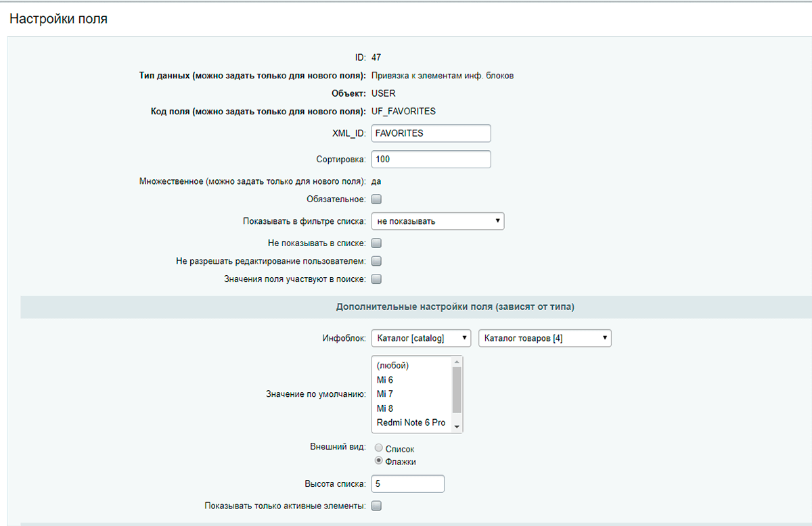Screen dimensions: 812x526
Task: Select Redmi Note 6 Pro list item
Action: coord(411,423)
